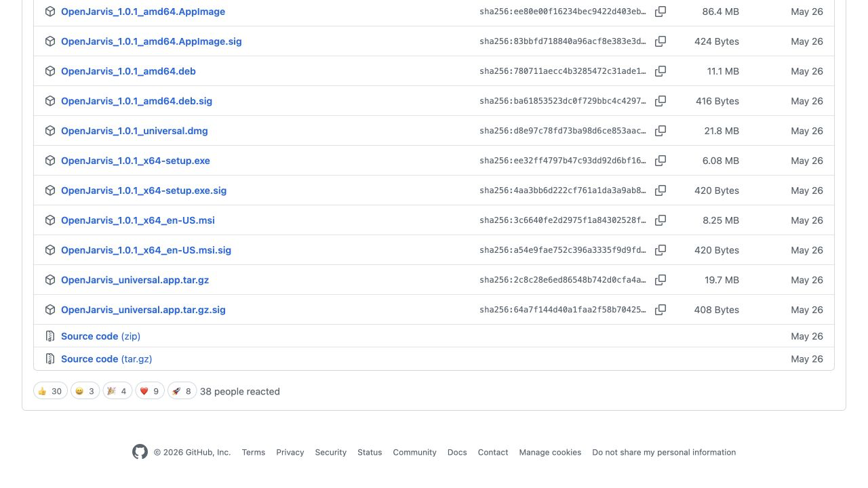Image resolution: width=868 pixels, height=488 pixels.
Task: Download OpenJarvis_1.0.1_x64_en-US.msi installer
Action: pos(138,220)
